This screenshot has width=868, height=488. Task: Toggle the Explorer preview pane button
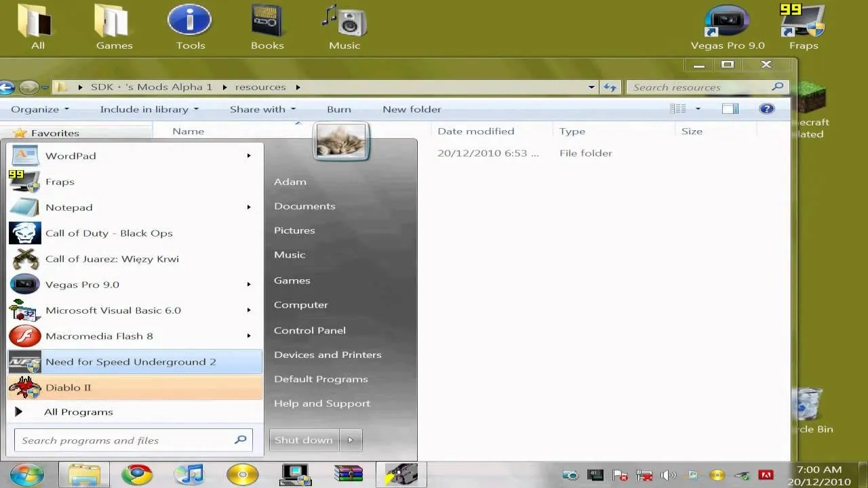pos(730,109)
